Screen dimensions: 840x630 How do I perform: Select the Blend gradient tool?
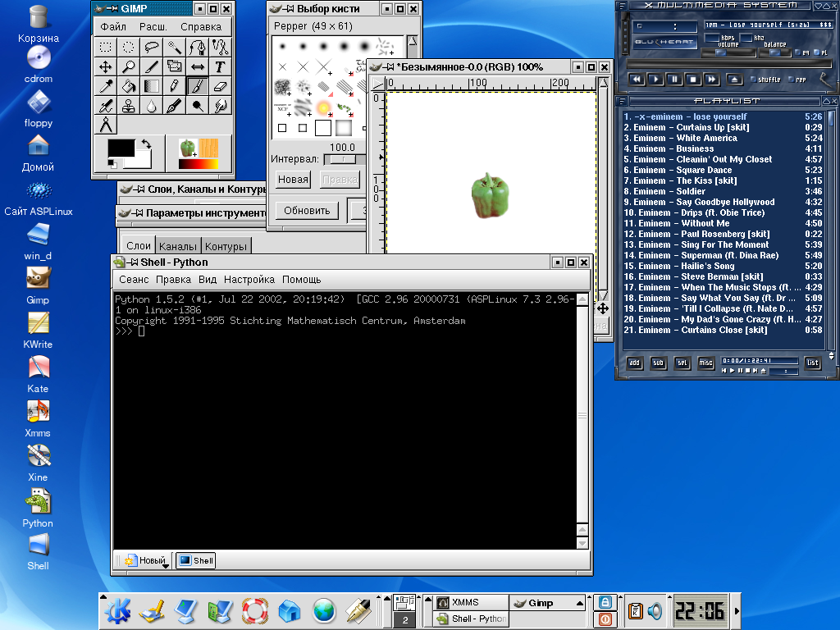coord(152,86)
